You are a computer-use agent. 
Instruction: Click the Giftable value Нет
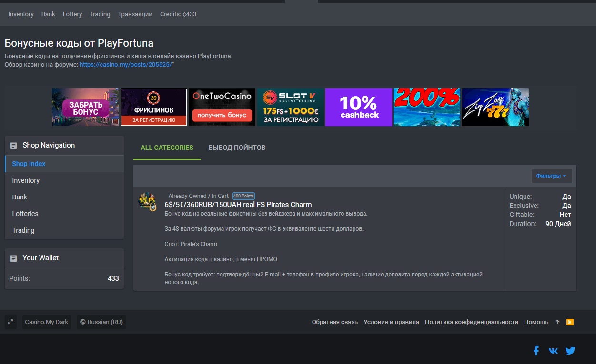[565, 215]
